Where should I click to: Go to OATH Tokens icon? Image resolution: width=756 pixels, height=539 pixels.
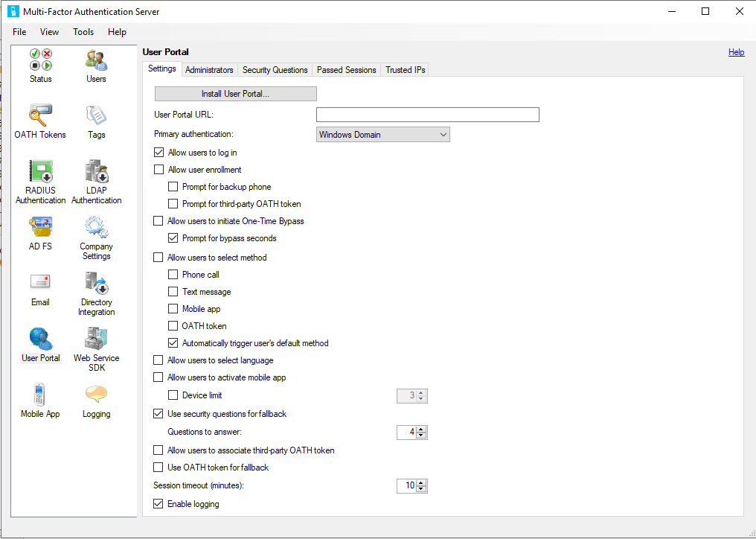pyautogui.click(x=40, y=115)
